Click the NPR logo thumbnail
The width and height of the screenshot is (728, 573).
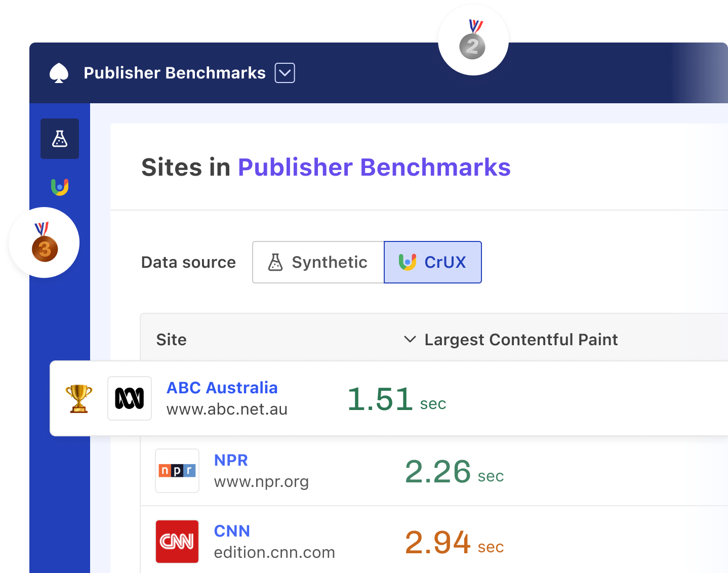pos(177,471)
